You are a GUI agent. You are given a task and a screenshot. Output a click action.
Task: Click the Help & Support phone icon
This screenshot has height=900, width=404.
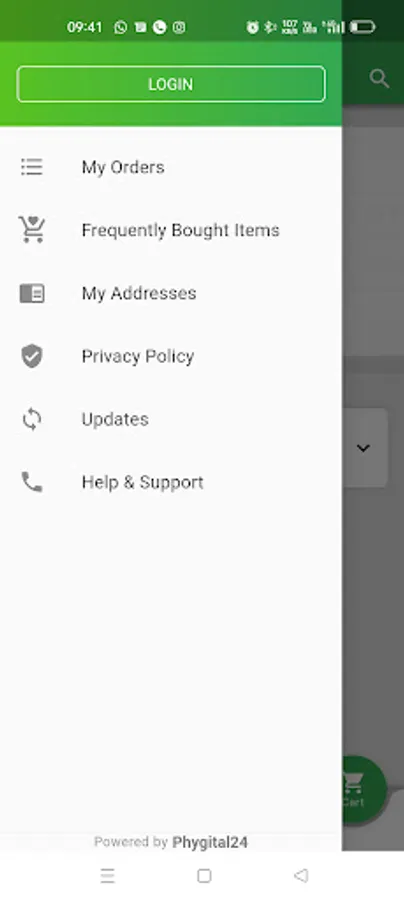click(x=32, y=482)
